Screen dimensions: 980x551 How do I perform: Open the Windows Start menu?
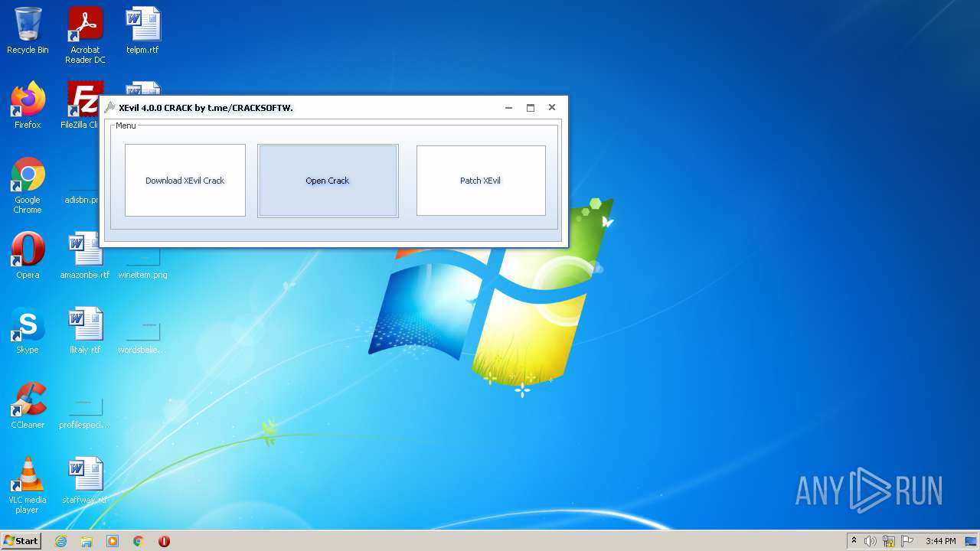(x=21, y=540)
